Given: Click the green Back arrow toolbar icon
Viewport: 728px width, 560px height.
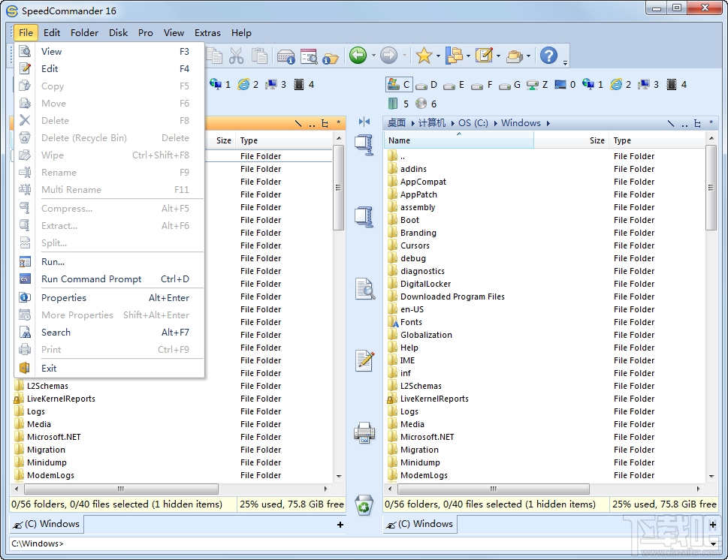Looking at the screenshot, I should tap(358, 56).
